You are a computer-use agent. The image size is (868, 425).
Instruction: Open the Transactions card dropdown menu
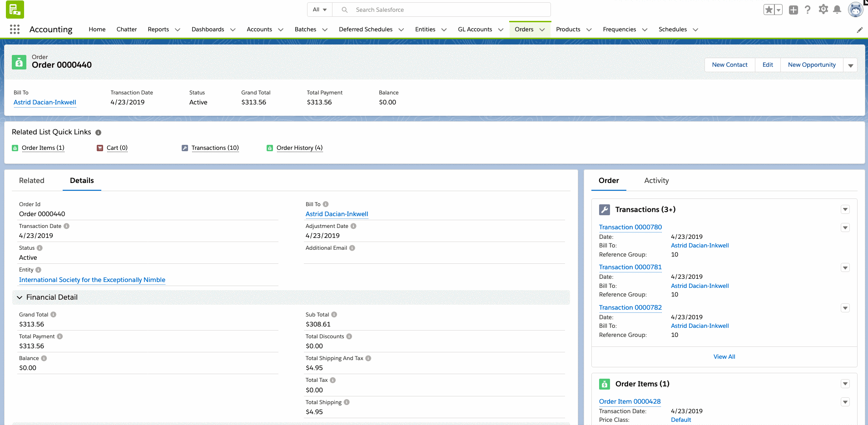pos(845,209)
